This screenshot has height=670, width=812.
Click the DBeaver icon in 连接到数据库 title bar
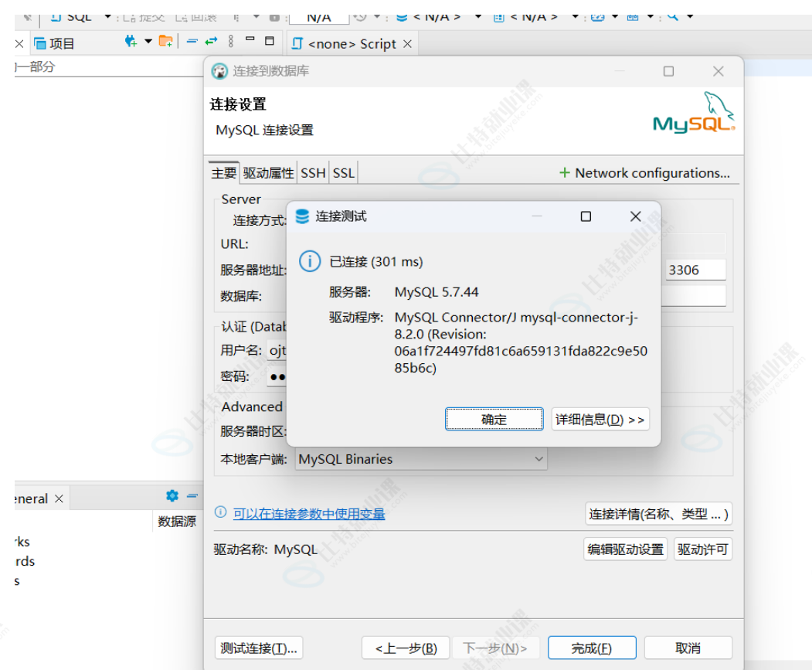pos(219,71)
